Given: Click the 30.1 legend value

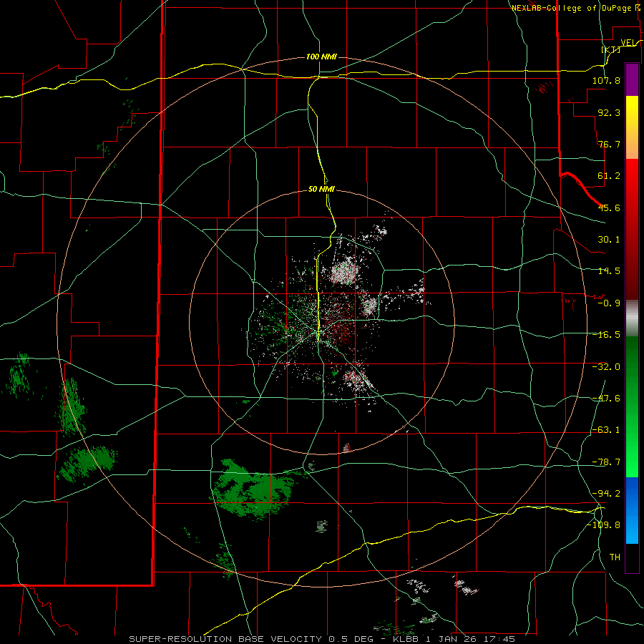Looking at the screenshot, I should pyautogui.click(x=609, y=240).
